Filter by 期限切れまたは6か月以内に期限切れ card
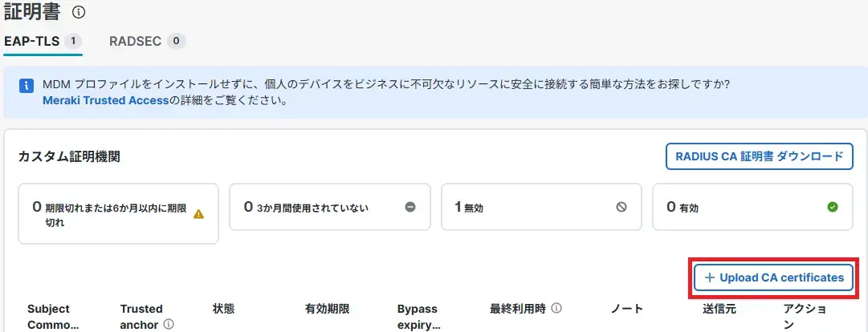 tap(118, 213)
